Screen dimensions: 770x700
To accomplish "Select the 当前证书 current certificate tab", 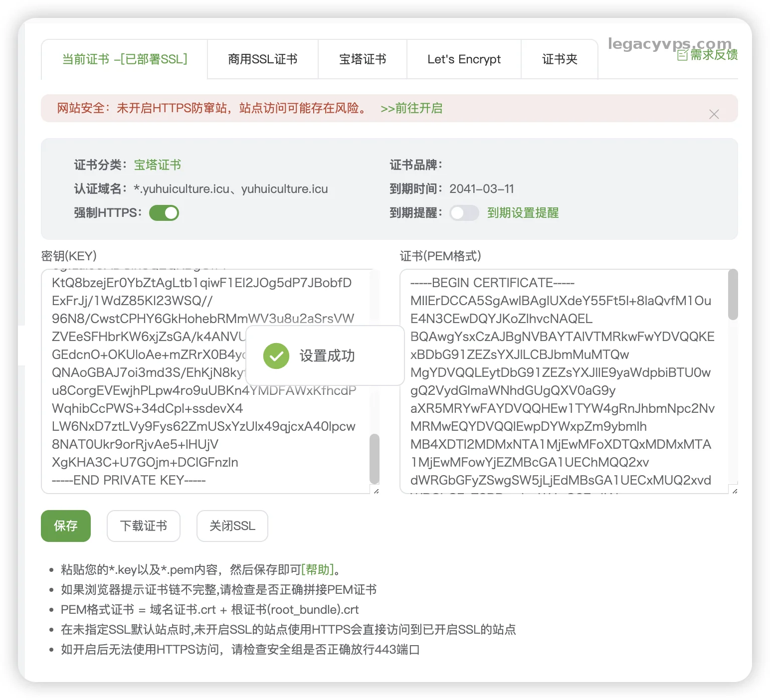I will [x=125, y=59].
